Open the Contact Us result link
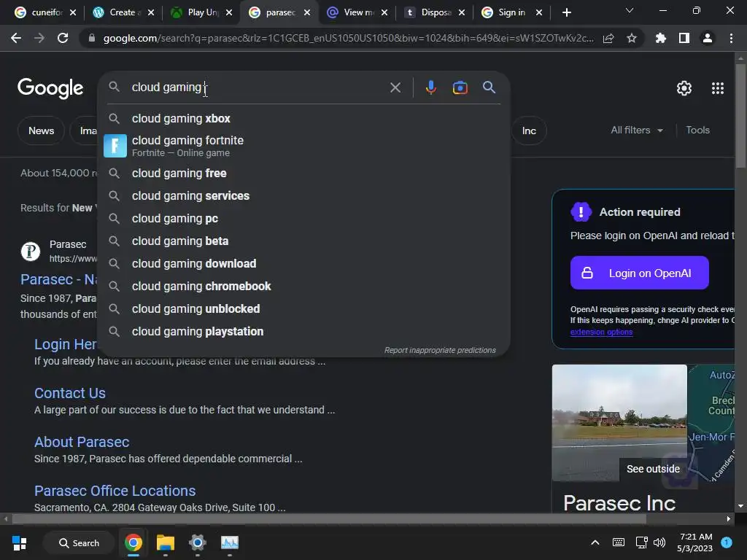Screen dimensions: 747x560 70,393
